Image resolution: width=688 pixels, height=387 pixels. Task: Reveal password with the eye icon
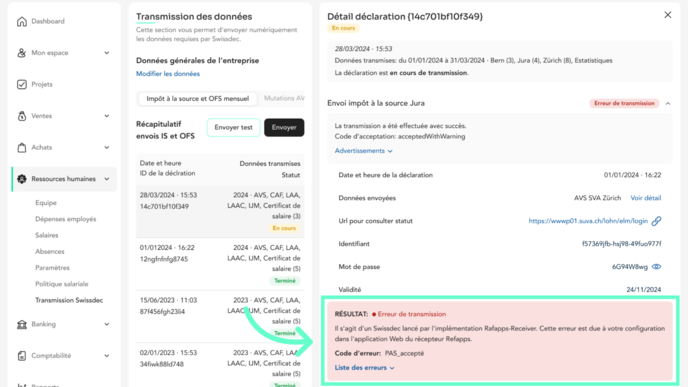pos(656,267)
